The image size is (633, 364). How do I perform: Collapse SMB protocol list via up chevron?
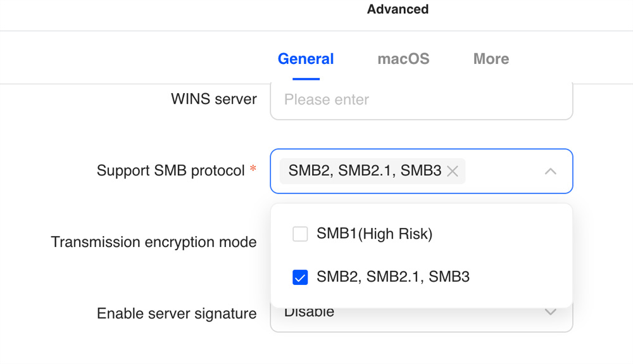(x=550, y=172)
